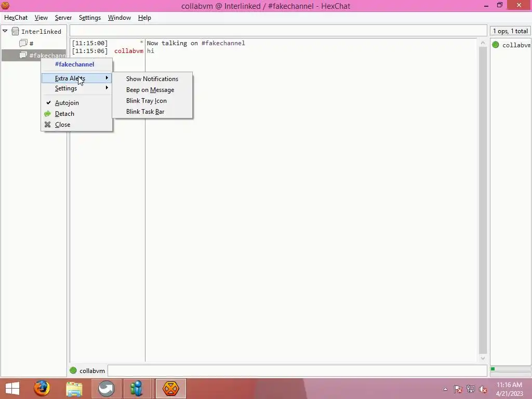Click the collabvm nick in chat log
The image size is (532, 399).
click(129, 51)
